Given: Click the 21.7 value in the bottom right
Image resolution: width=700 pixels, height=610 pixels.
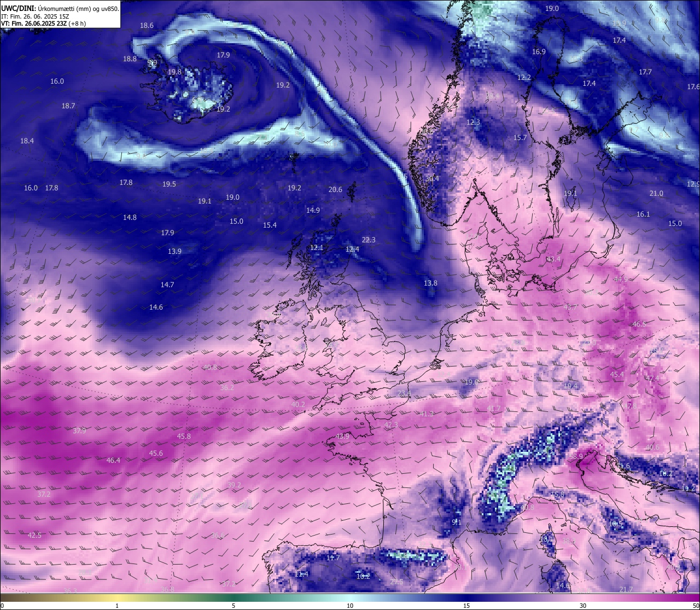Looking at the screenshot, I should point(626,589).
